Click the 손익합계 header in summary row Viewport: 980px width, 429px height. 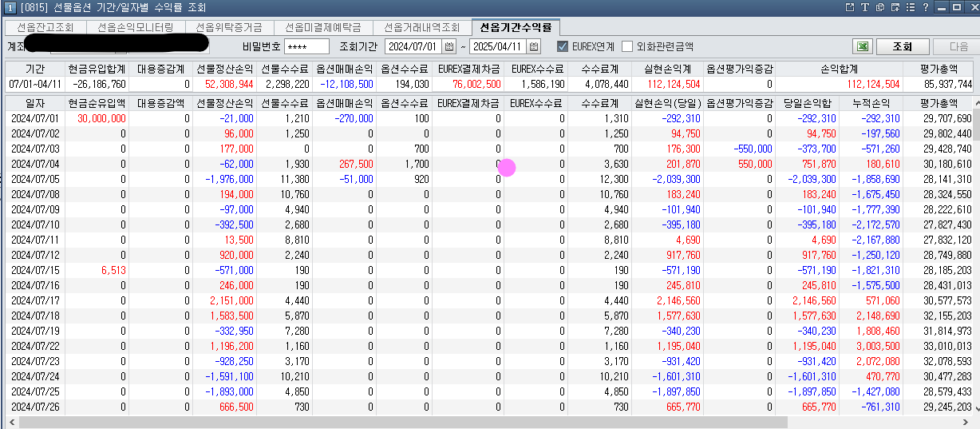click(839, 69)
